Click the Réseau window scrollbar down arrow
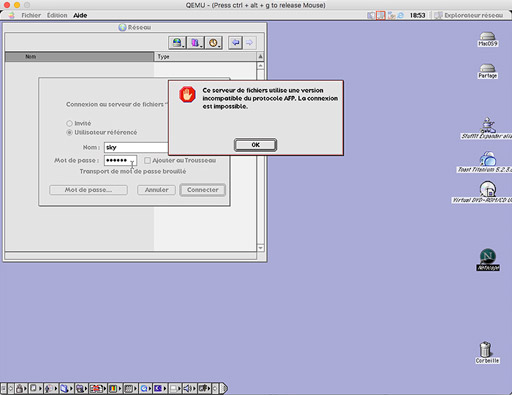 pos(260,248)
